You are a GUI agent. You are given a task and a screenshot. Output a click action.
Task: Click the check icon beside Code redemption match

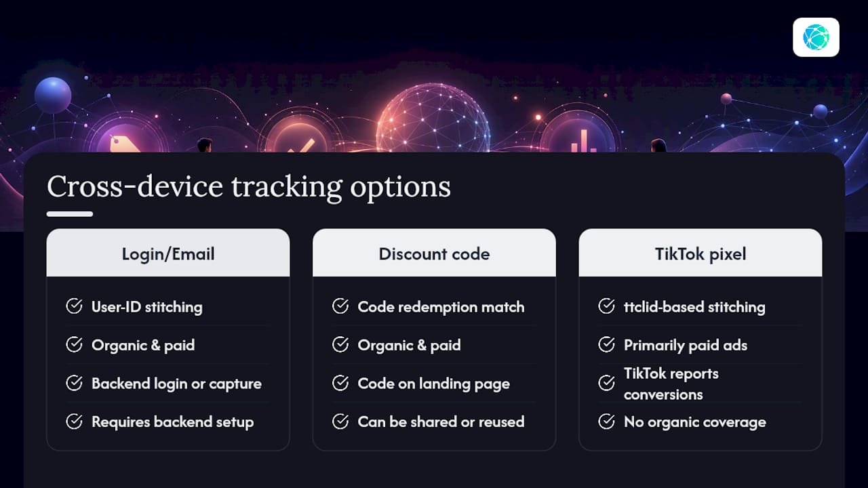pyautogui.click(x=340, y=306)
